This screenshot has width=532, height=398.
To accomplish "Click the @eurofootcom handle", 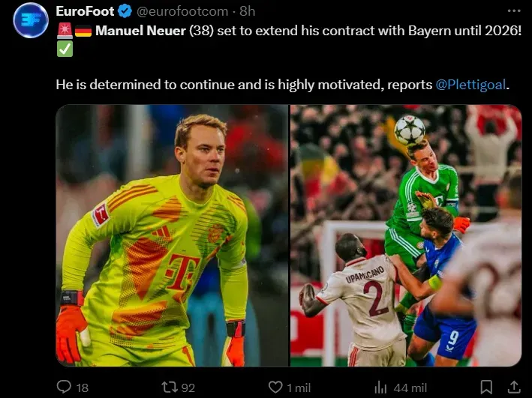I will click(182, 11).
